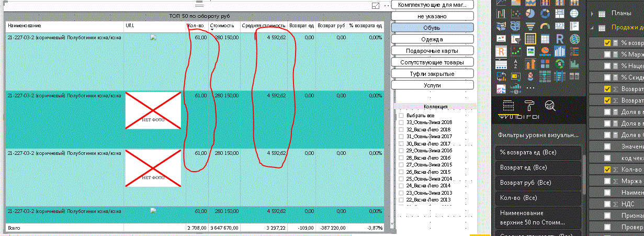Sort by 'Средняя стоимость' column header

[x=264, y=25]
